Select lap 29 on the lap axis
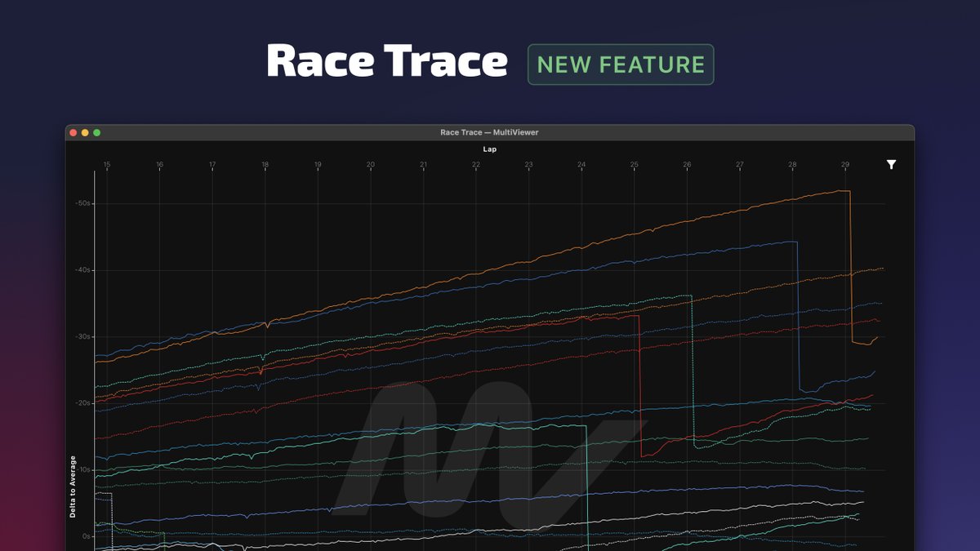 (845, 165)
